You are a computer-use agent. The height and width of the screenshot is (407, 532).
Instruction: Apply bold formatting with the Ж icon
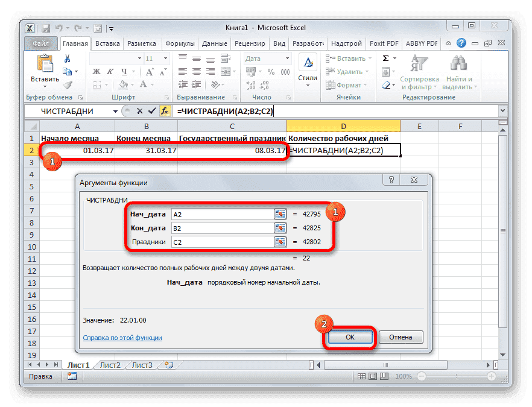[x=97, y=71]
